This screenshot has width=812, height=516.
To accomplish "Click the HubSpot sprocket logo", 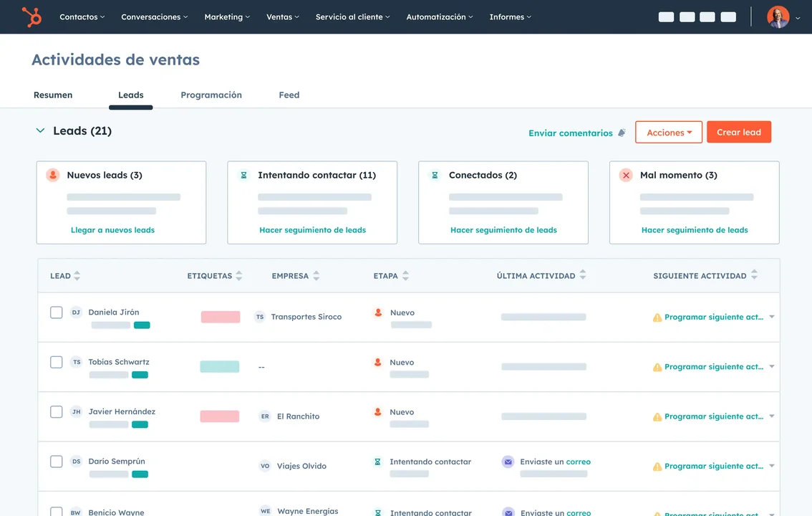I will [32, 16].
